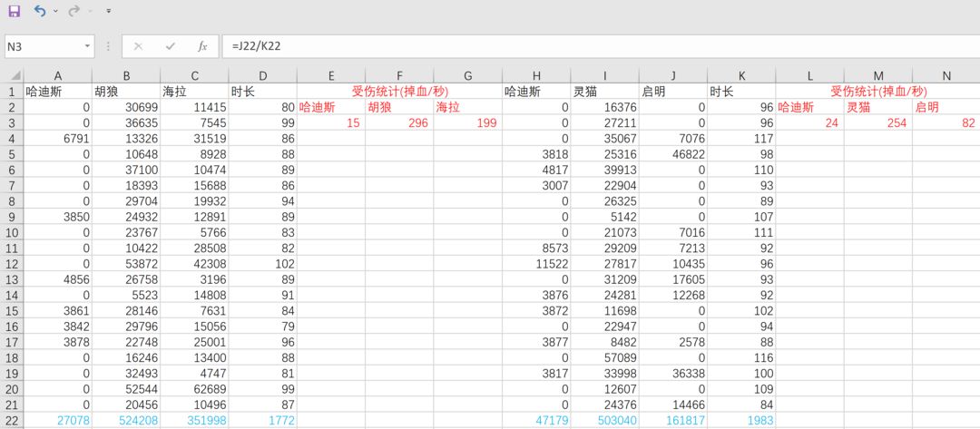980x429 pixels.
Task: Click cell I18 with value 57089
Action: [x=604, y=357]
